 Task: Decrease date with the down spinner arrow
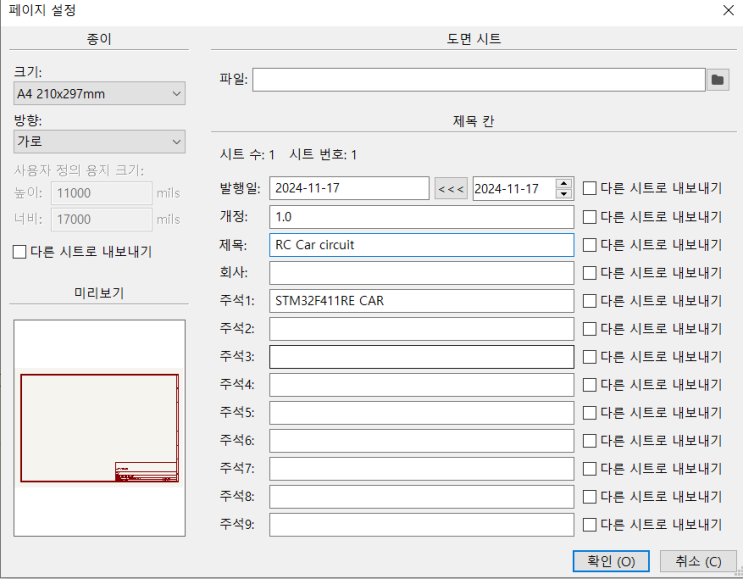[563, 194]
